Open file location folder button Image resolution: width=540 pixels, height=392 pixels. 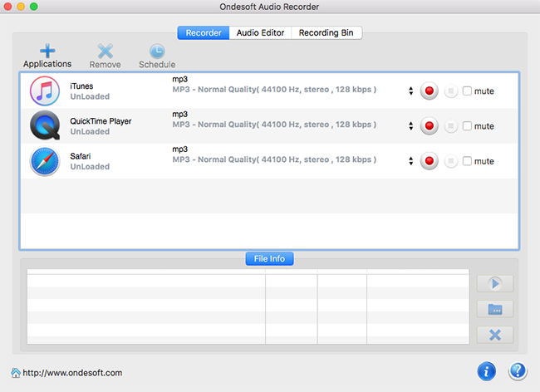[495, 309]
